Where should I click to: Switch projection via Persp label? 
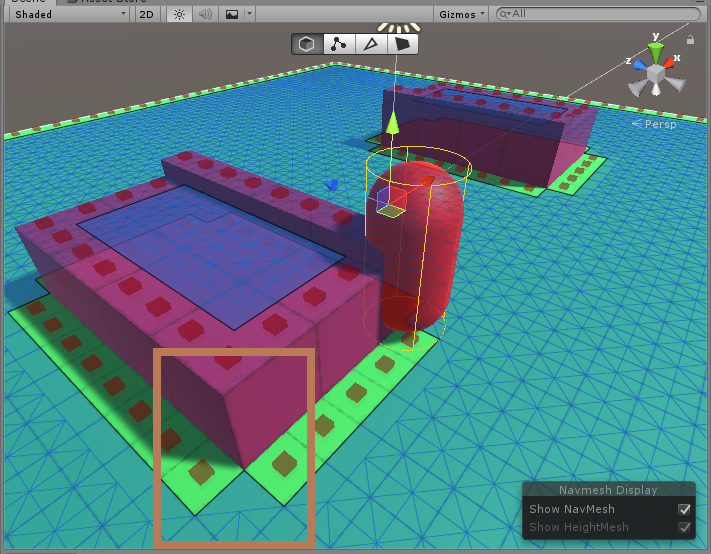(660, 124)
